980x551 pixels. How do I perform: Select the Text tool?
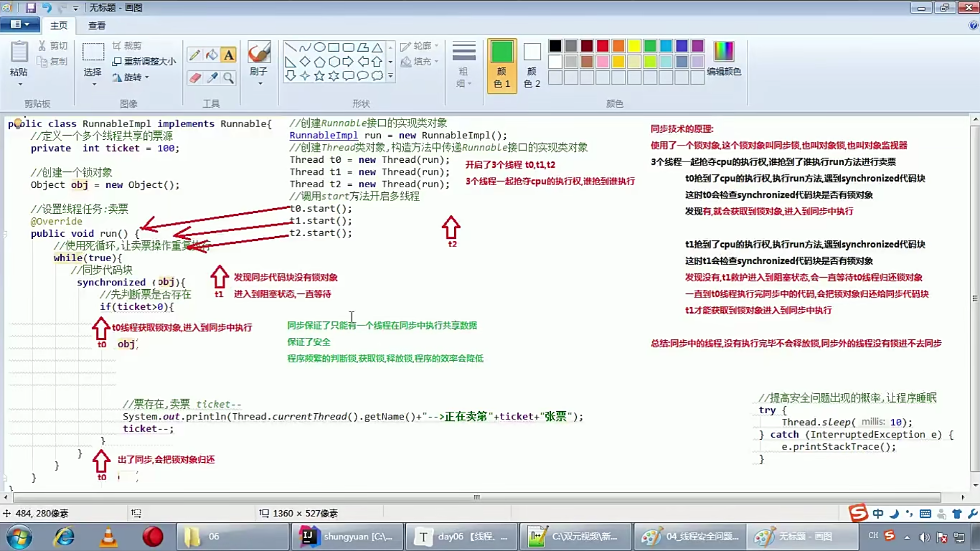click(229, 55)
